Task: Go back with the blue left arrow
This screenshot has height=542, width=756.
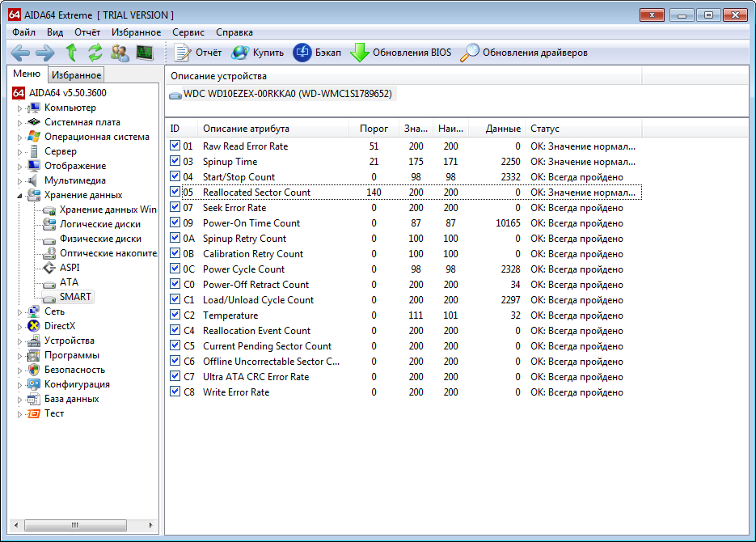Action: point(19,53)
